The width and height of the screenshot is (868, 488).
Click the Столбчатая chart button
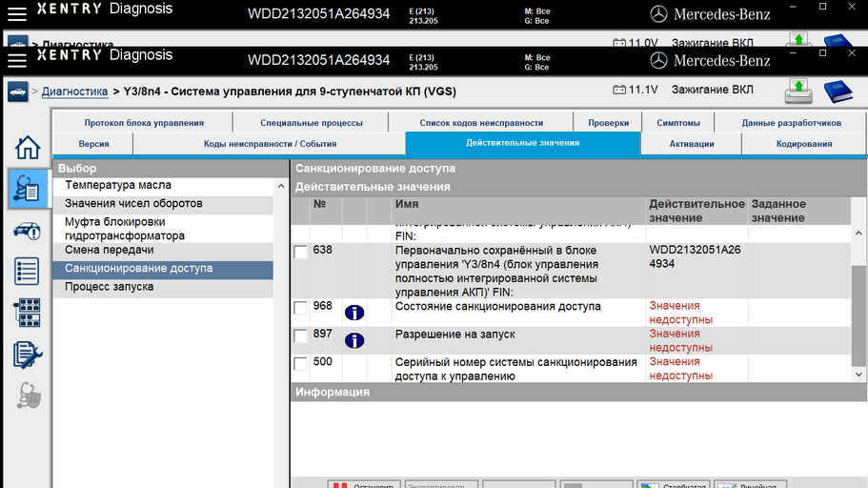click(674, 484)
